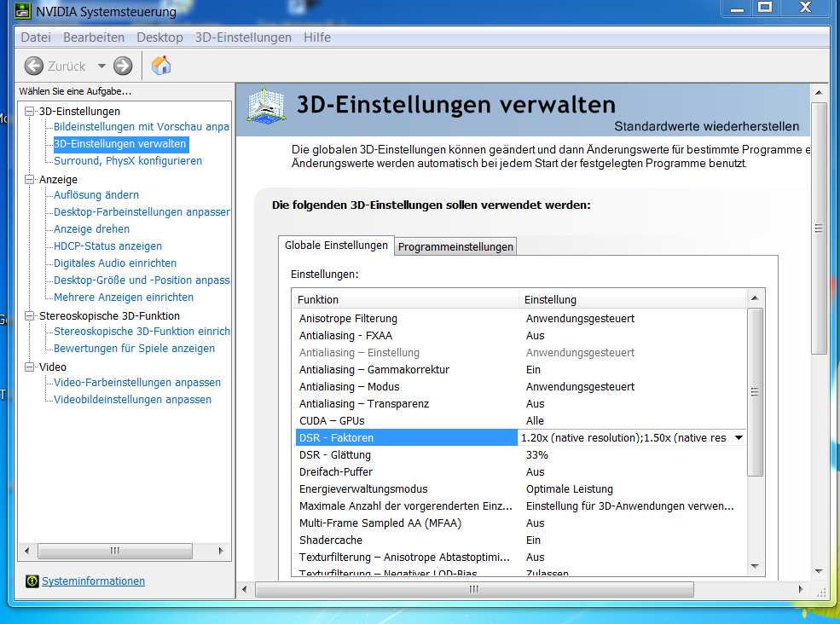Open the Home house icon

point(160,66)
